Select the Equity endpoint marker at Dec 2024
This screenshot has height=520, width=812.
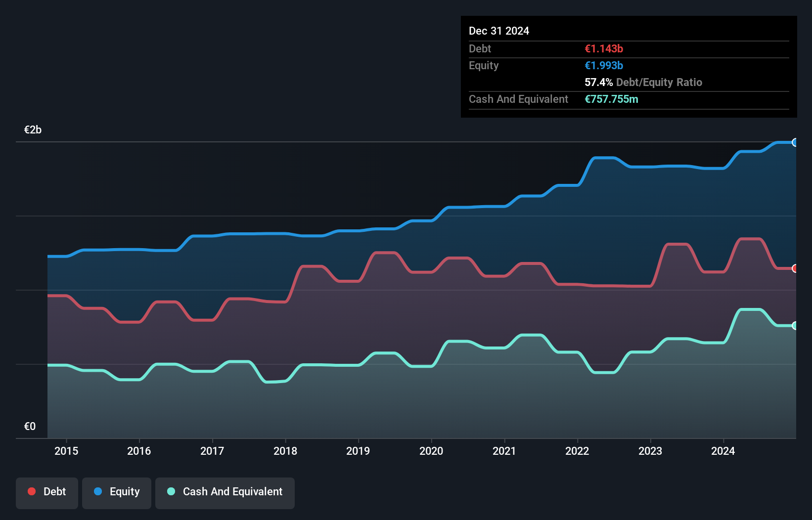795,142
